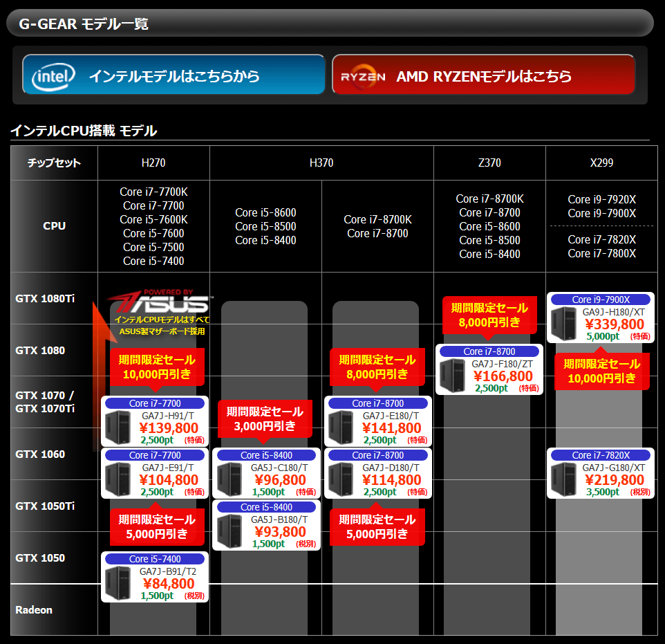Open the GA7J-B91/T2 model link
The image size is (665, 644).
click(168, 571)
